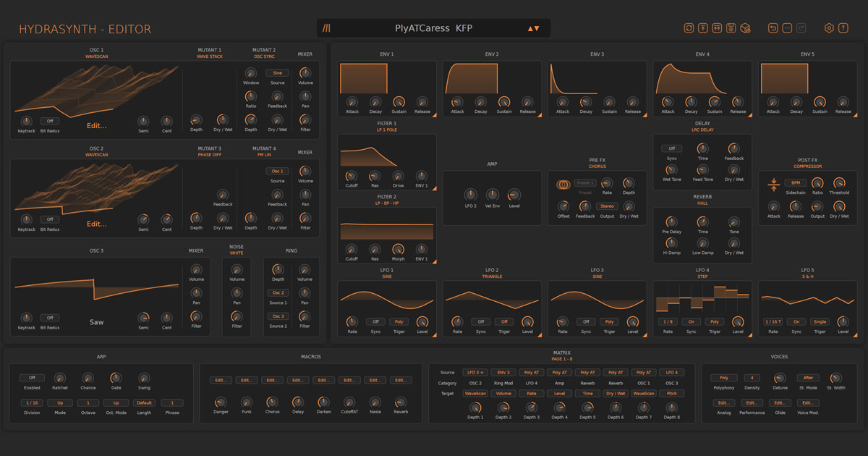868x456 pixels.
Task: Click the Amp Level knob
Action: click(x=514, y=195)
